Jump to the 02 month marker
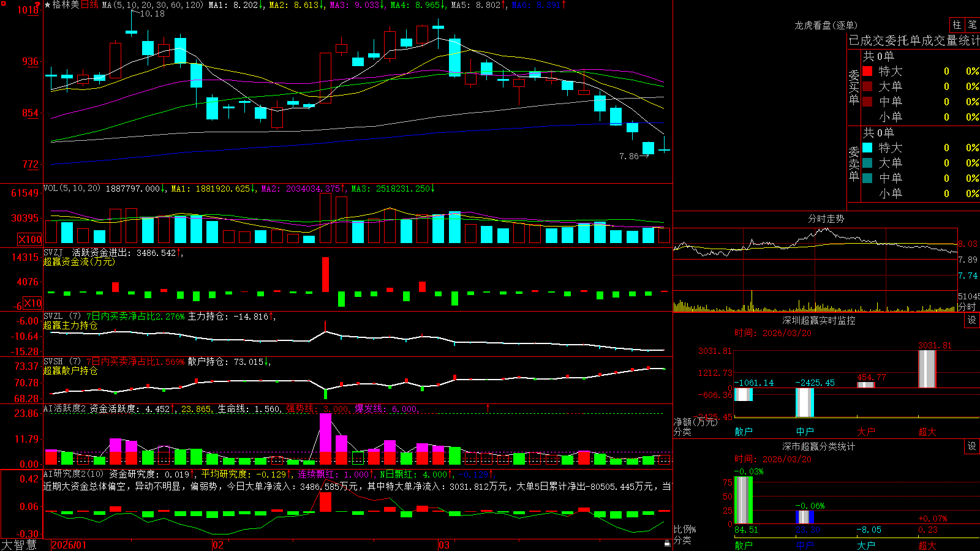 (x=218, y=545)
